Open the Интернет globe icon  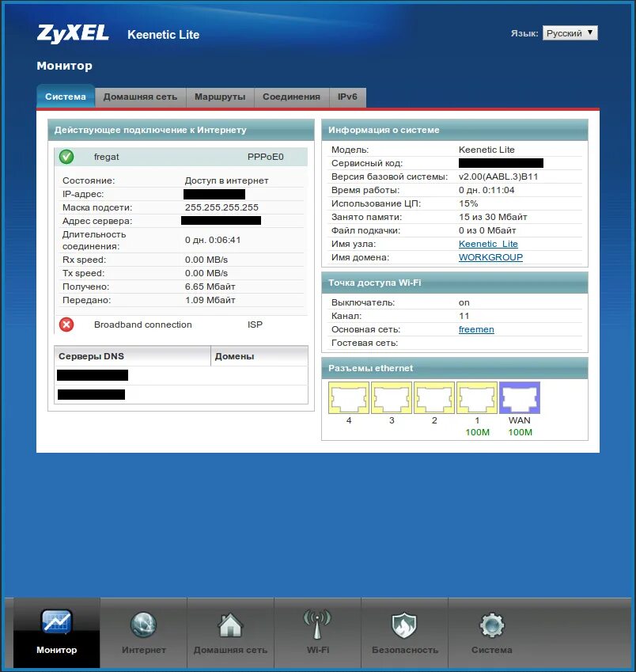pyautogui.click(x=143, y=625)
